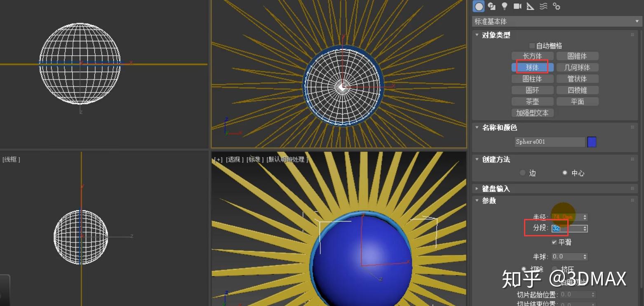This screenshot has width=644, height=306.
Task: Click the 茶壶 primitive button
Action: pyautogui.click(x=532, y=101)
